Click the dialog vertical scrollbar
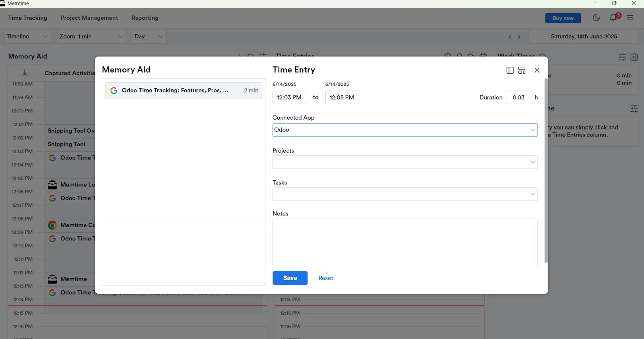This screenshot has height=339, width=644. pos(546,170)
